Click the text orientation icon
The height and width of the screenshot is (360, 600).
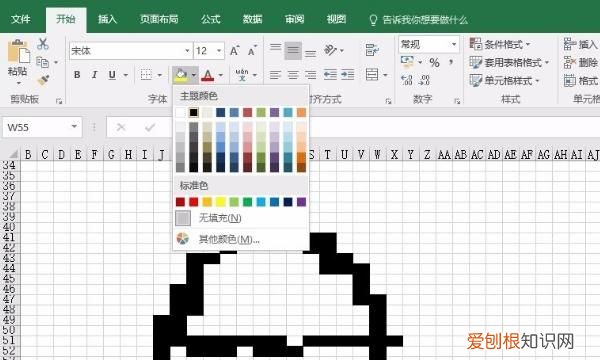click(330, 50)
